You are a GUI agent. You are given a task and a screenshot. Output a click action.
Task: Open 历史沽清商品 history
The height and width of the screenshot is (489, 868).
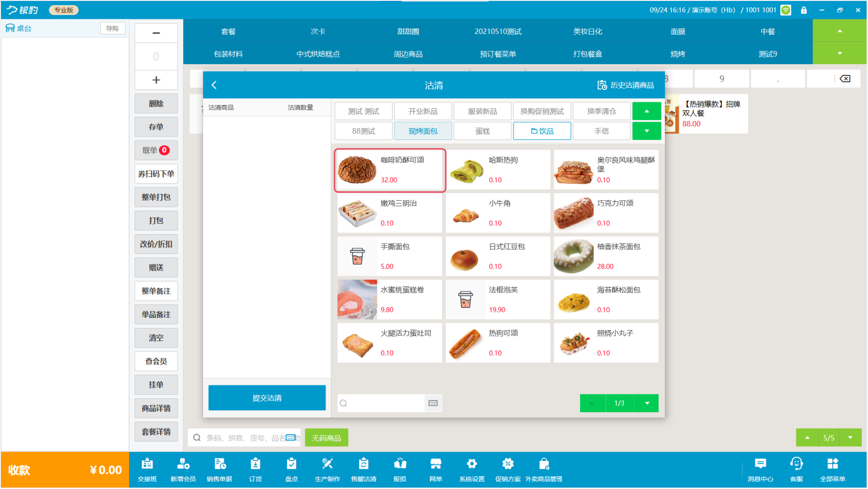click(x=626, y=85)
